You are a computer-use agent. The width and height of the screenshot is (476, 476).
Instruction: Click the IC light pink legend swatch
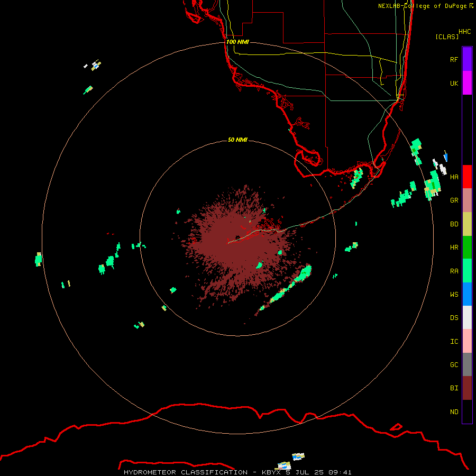click(x=467, y=341)
